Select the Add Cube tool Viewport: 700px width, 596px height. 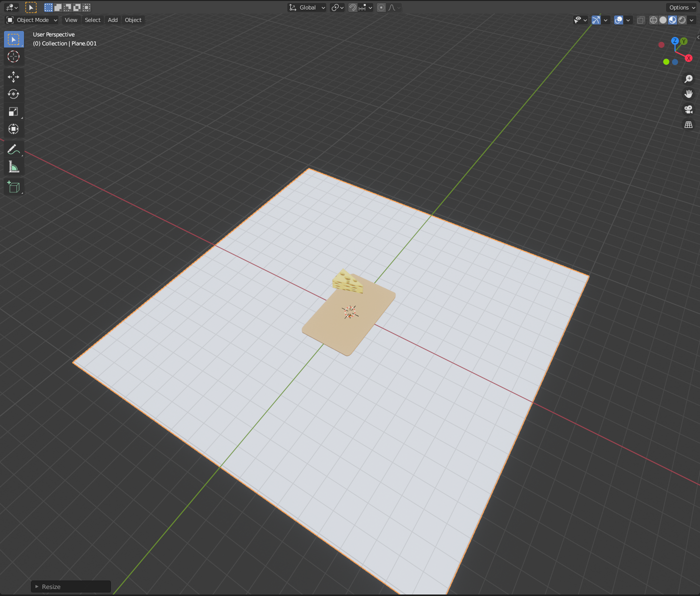pyautogui.click(x=13, y=187)
